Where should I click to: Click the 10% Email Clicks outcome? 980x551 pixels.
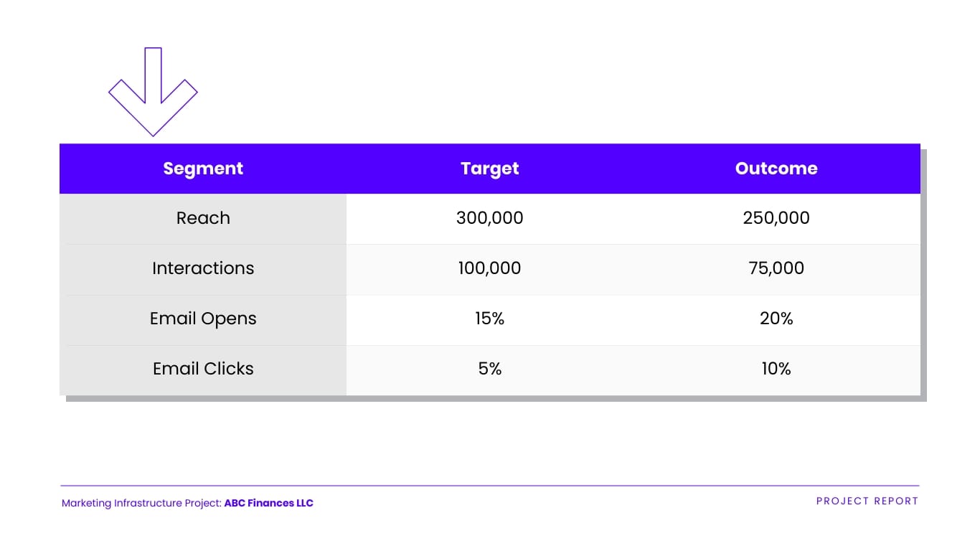point(776,369)
